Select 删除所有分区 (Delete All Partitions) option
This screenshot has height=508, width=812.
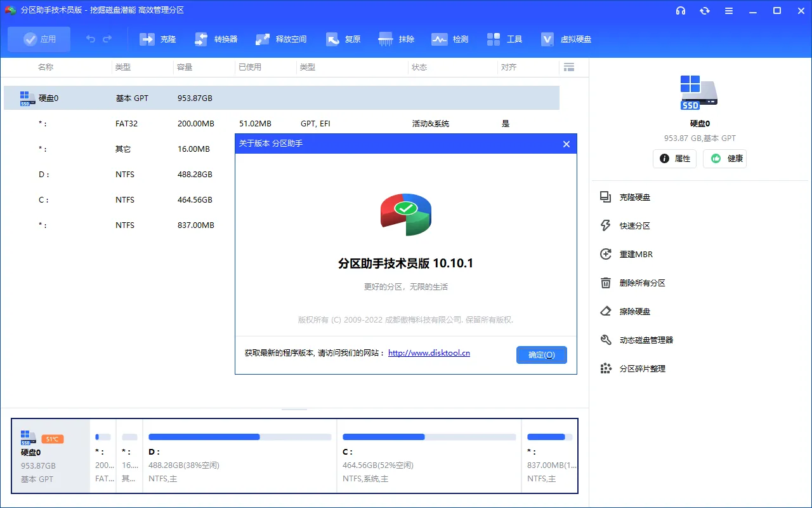pyautogui.click(x=643, y=283)
